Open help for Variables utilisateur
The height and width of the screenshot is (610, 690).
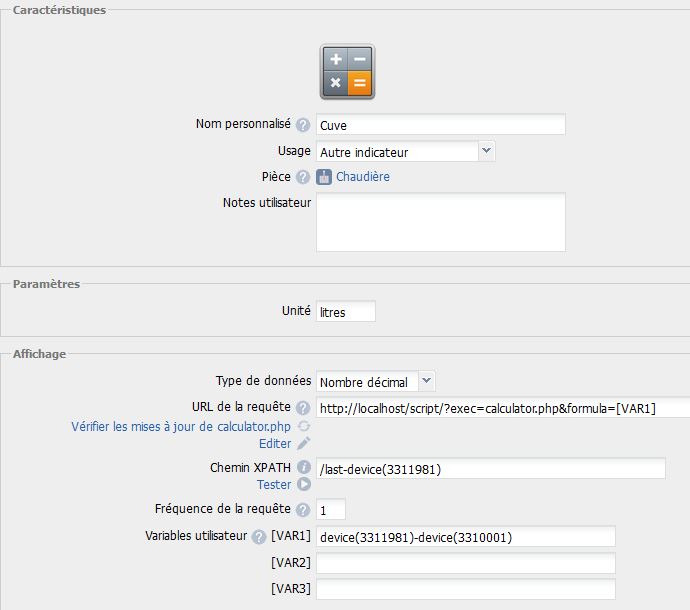pyautogui.click(x=259, y=537)
